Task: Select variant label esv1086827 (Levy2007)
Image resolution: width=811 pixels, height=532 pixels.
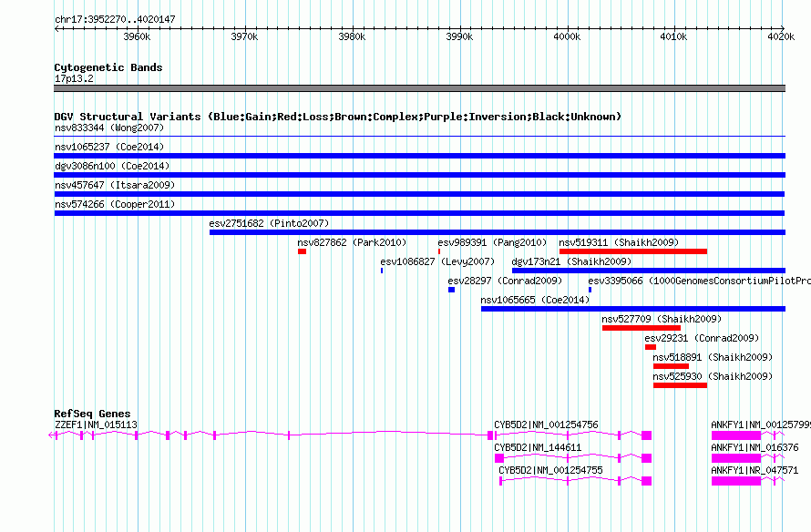Action: (x=437, y=261)
